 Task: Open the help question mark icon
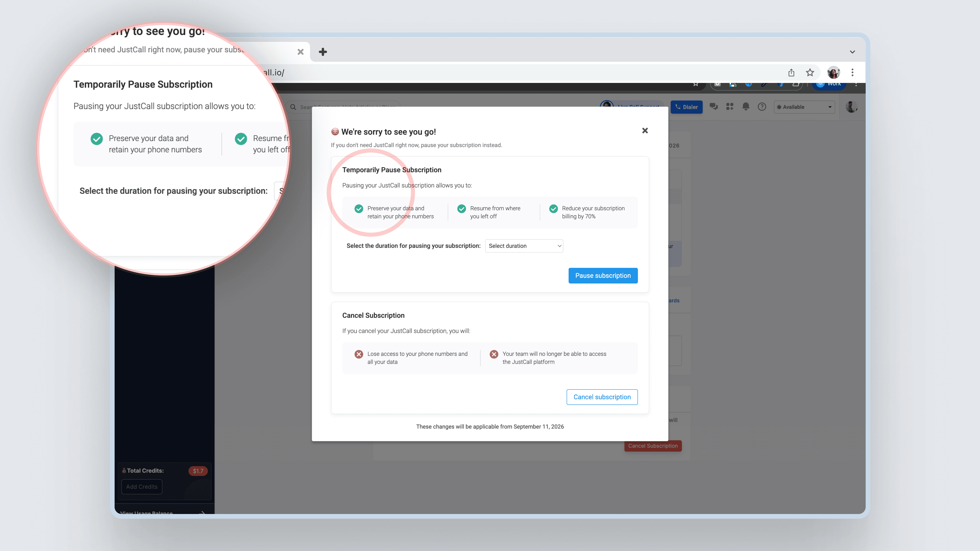tap(762, 107)
